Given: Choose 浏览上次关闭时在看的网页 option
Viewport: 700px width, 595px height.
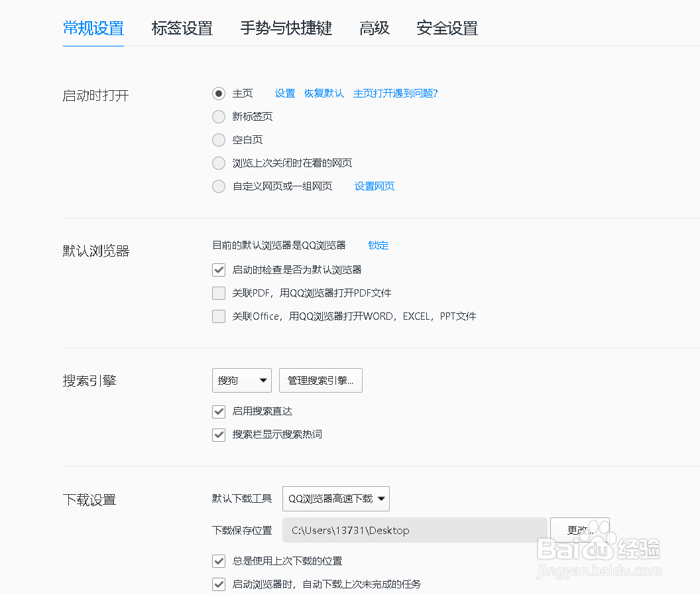Looking at the screenshot, I should (x=219, y=163).
